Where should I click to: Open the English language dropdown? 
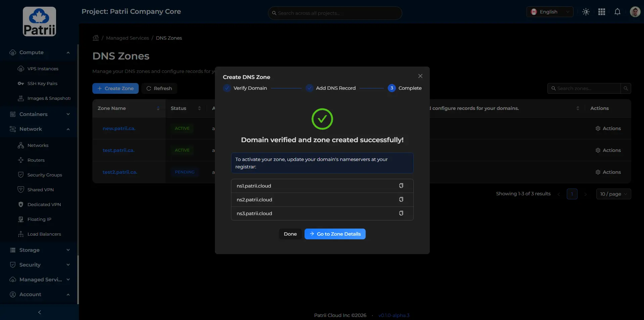(x=550, y=12)
